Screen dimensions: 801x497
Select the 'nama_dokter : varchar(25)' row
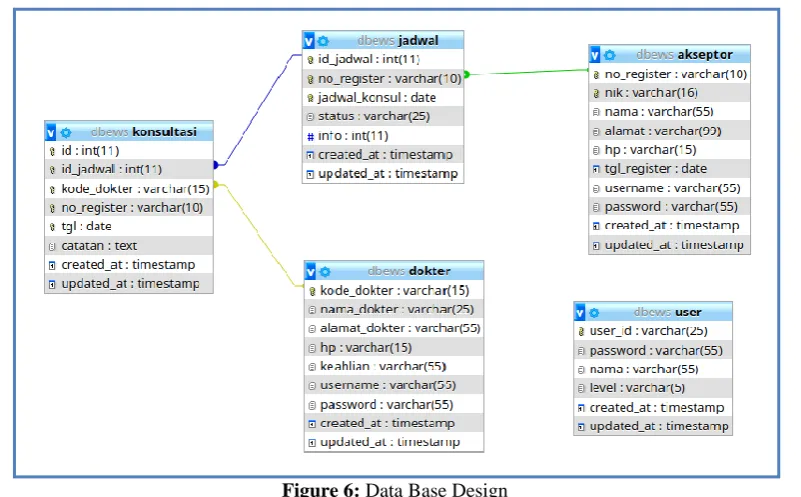(394, 310)
